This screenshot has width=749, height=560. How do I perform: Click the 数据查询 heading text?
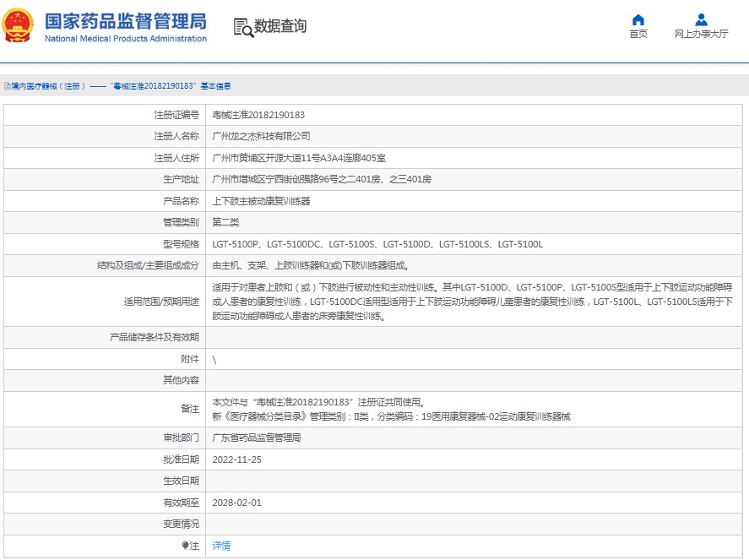coord(280,26)
